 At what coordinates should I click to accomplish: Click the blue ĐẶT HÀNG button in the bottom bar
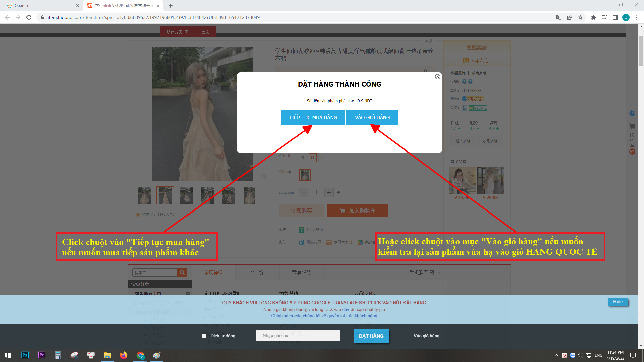(x=371, y=336)
